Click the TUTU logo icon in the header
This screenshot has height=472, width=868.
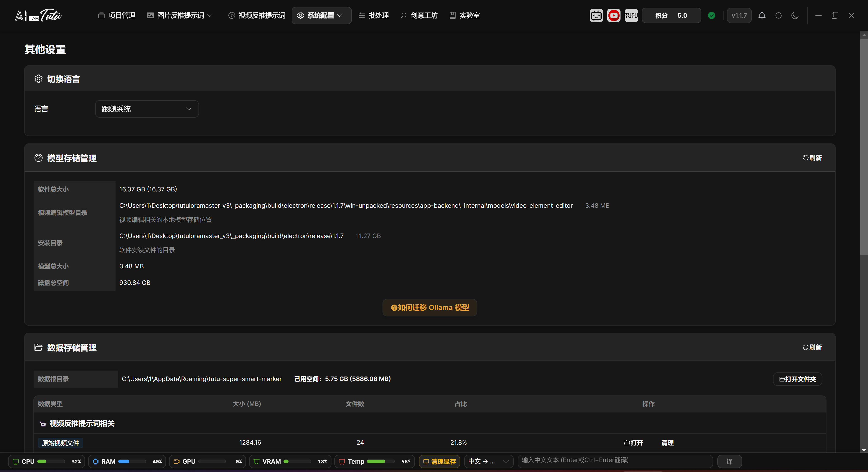point(631,16)
